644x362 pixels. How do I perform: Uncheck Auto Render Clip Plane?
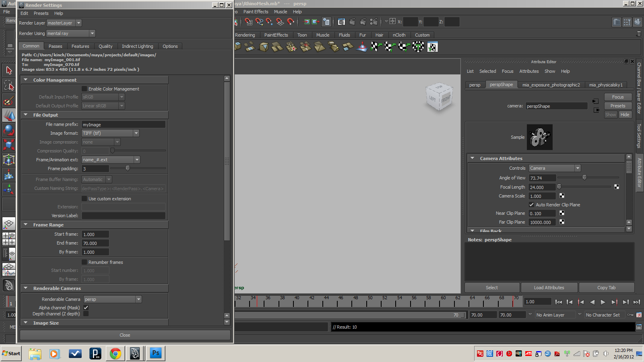531,204
